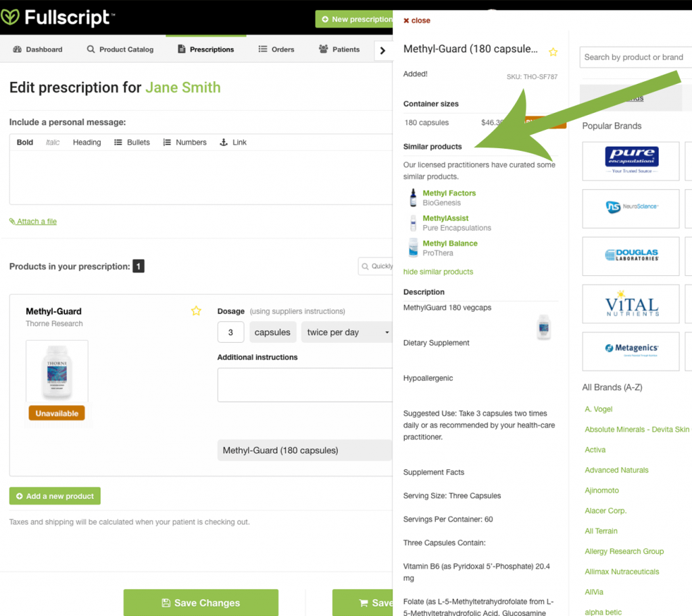This screenshot has height=616, width=692.
Task: Click the New prescription button
Action: click(354, 20)
